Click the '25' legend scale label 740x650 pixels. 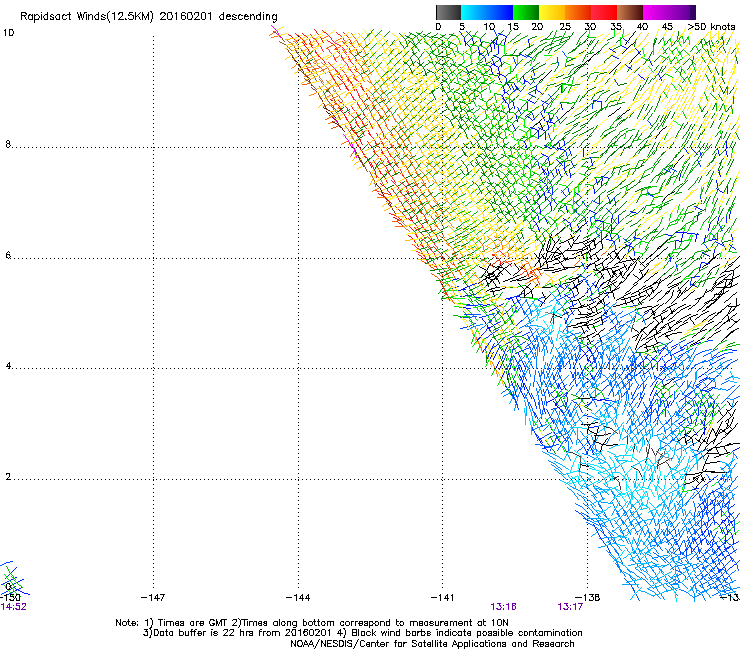coord(565,27)
